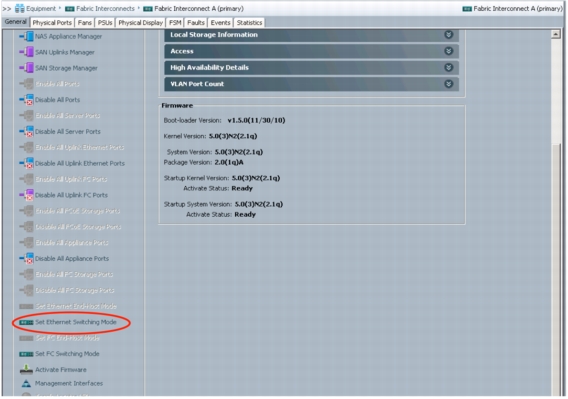This screenshot has width=568, height=399.
Task: Click the Fabric Interconnects breadcrumb icon
Action: (x=70, y=9)
